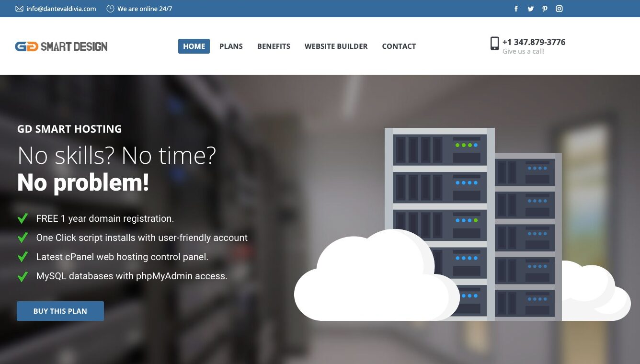The image size is (640, 364).
Task: Click the GD Smart Design logo
Action: pos(61,46)
